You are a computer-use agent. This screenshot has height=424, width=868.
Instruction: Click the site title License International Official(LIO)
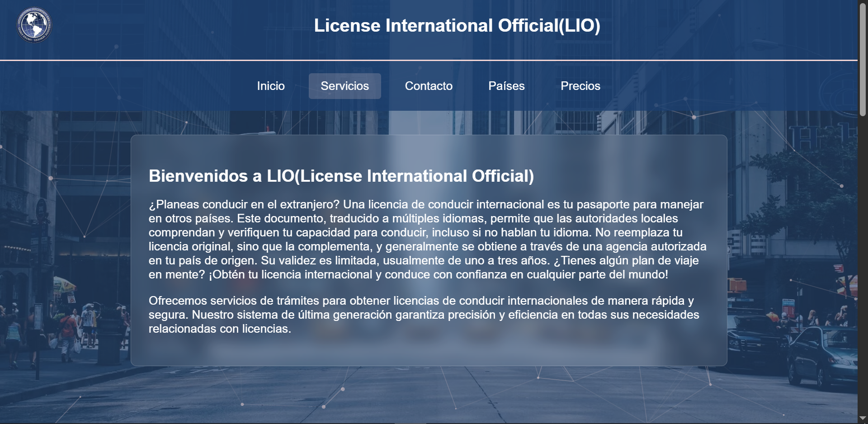[x=458, y=26]
